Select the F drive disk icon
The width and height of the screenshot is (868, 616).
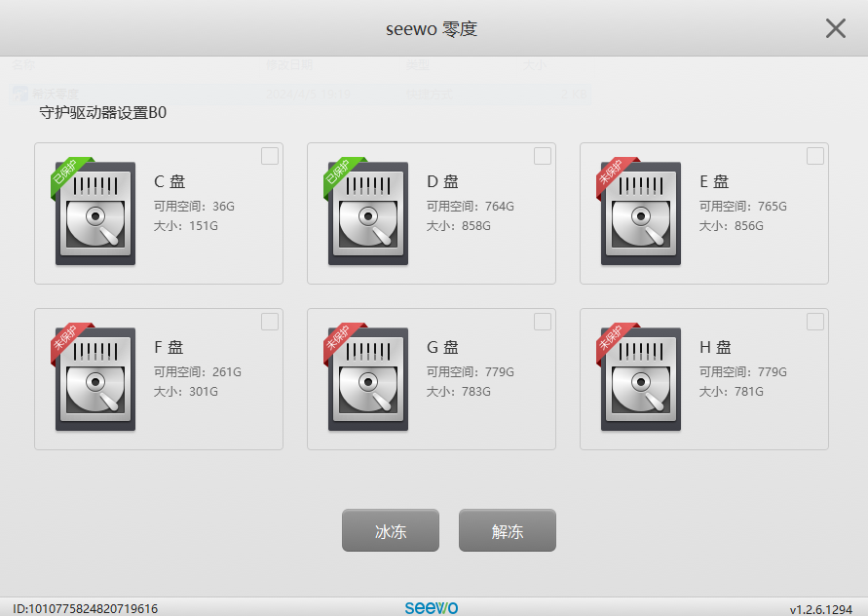click(96, 378)
